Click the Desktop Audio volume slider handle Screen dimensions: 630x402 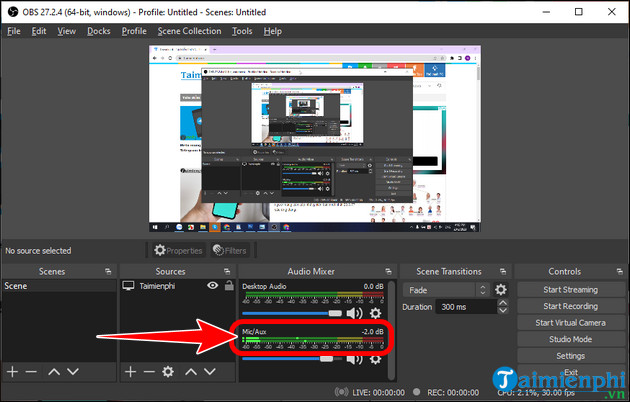pyautogui.click(x=335, y=313)
